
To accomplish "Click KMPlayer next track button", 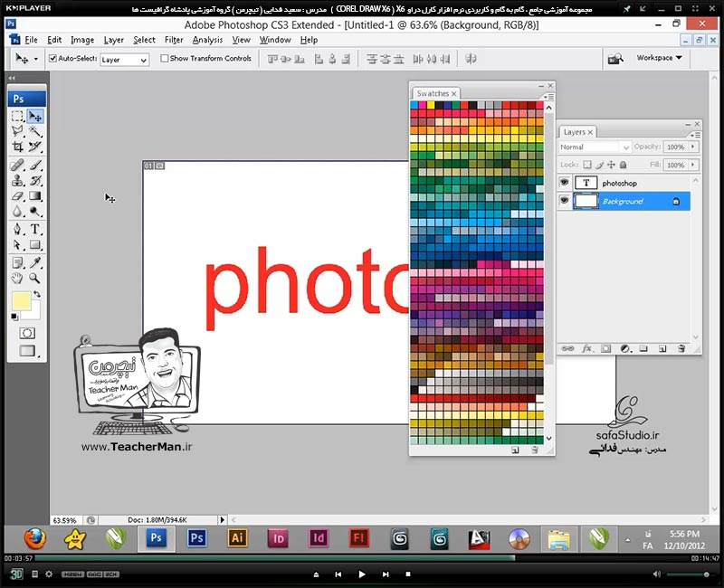I will tap(386, 574).
